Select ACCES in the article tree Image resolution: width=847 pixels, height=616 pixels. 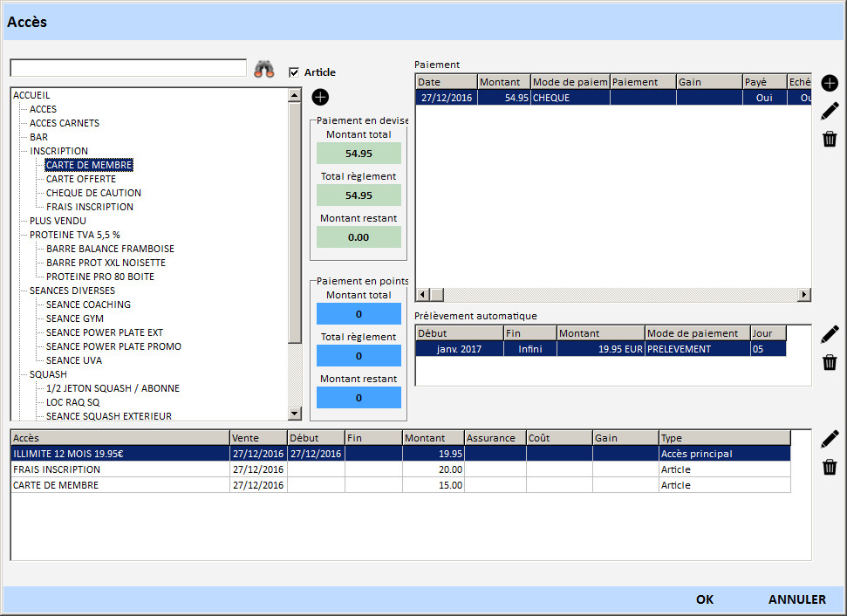pyautogui.click(x=44, y=109)
